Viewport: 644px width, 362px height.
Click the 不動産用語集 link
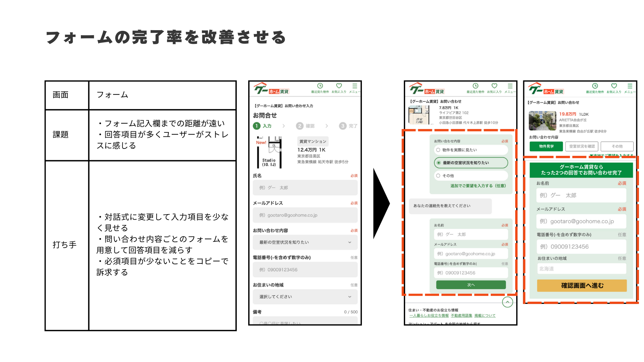(x=461, y=316)
